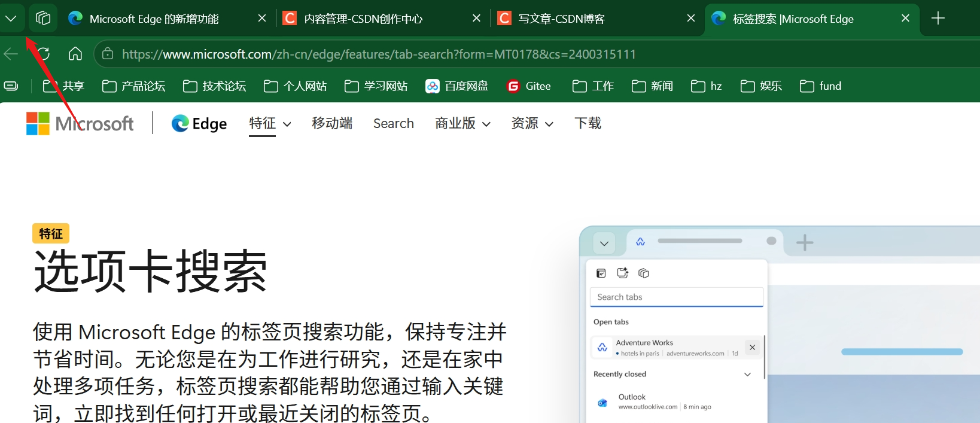The image size is (980, 423).
Task: Open the 娱乐 bookmarks folder
Action: click(761, 86)
